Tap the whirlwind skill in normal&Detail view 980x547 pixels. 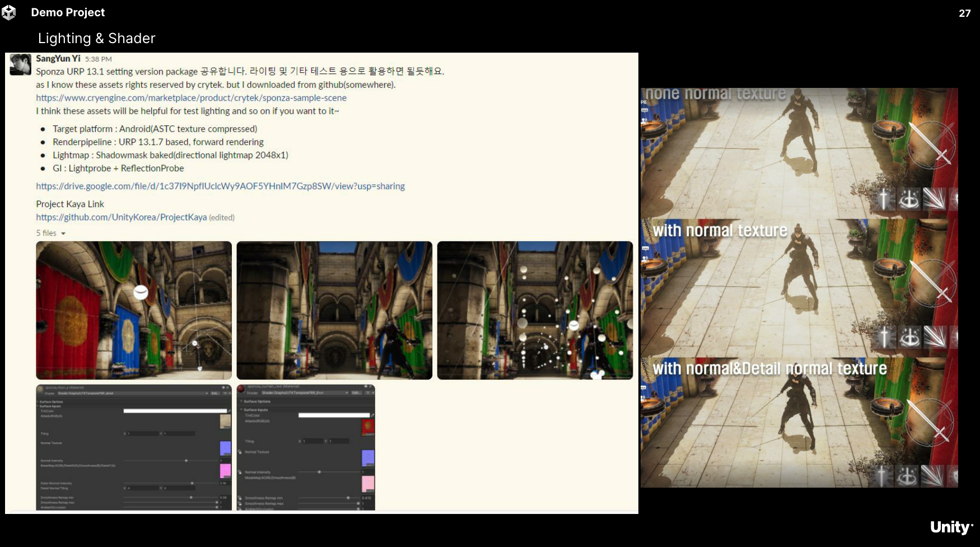907,476
